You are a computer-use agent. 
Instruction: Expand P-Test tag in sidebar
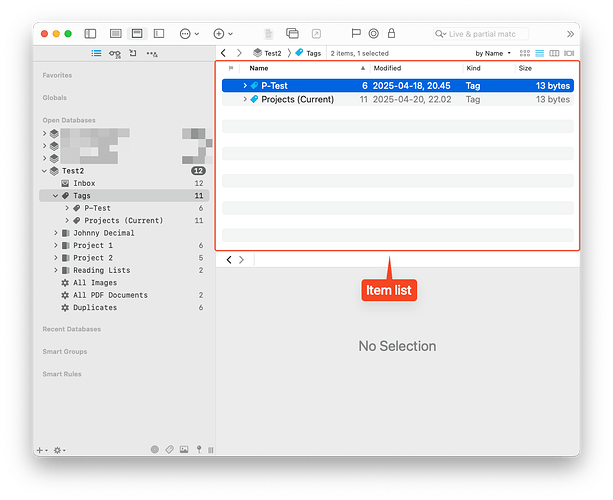(x=67, y=208)
